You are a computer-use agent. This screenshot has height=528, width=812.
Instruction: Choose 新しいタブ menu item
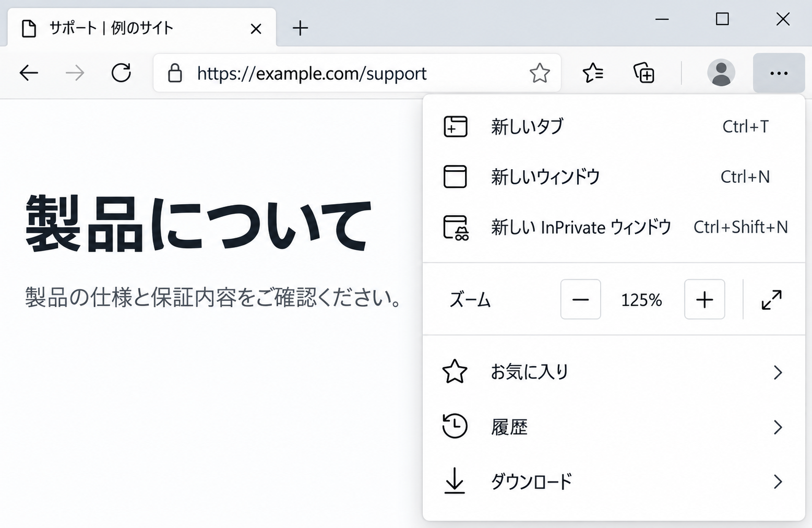click(x=614, y=126)
